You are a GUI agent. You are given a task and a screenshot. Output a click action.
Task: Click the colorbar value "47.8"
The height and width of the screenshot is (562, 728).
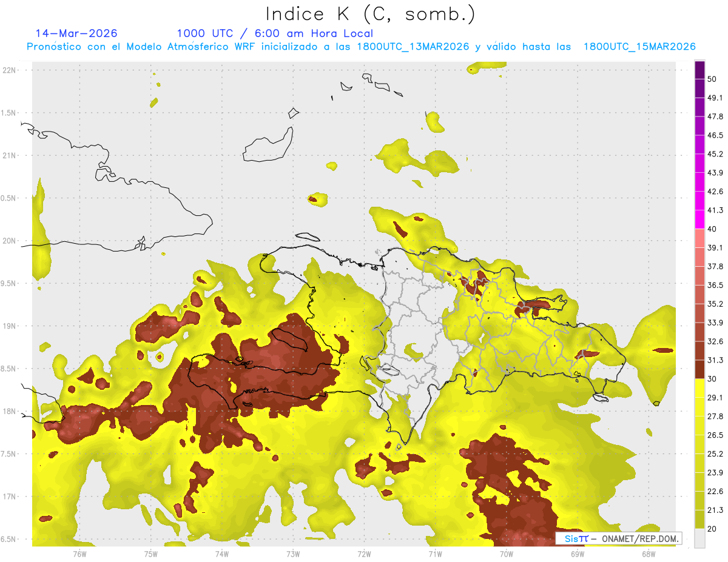(715, 116)
